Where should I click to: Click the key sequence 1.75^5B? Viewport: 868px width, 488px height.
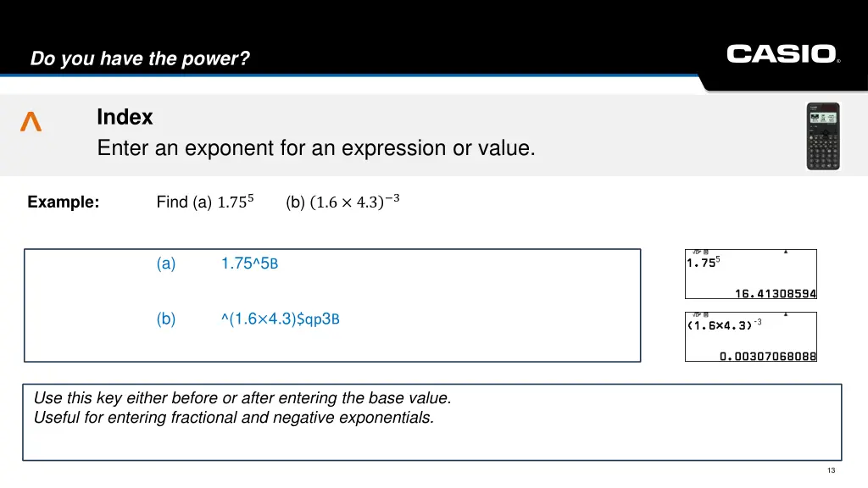tap(250, 263)
